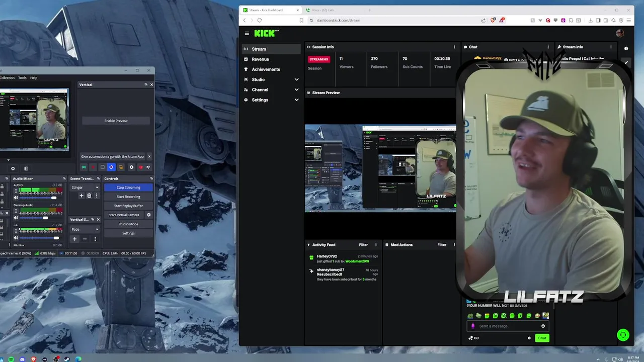Open Stream info panel options menu

(611, 47)
